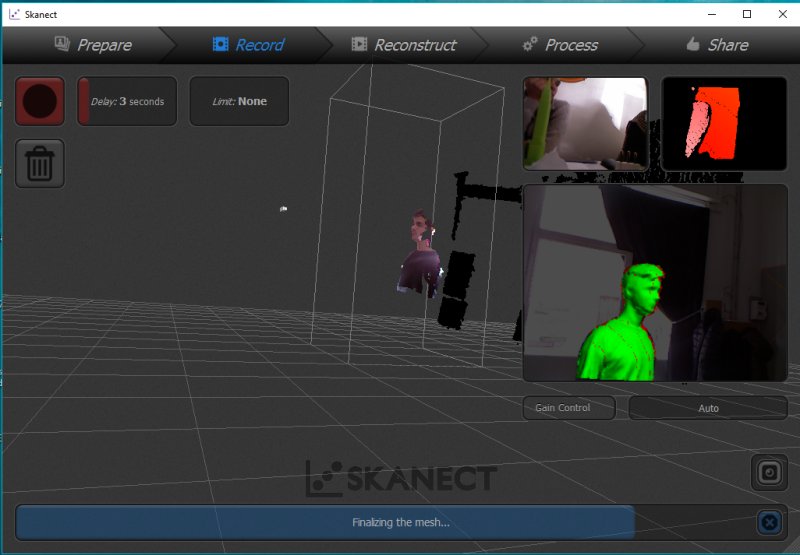Click the Gain Control button

click(569, 408)
